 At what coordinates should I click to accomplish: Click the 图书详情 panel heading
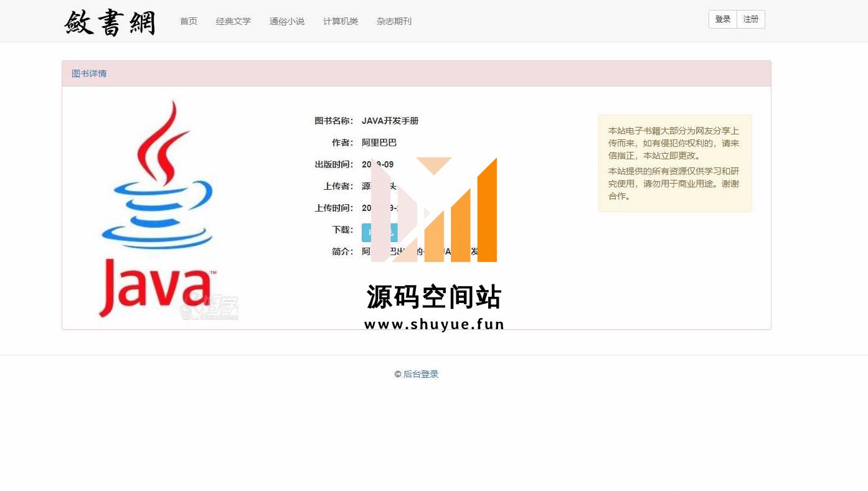(x=89, y=73)
